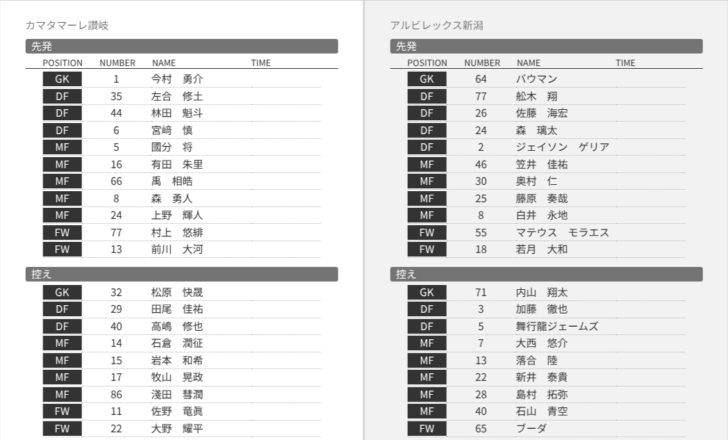Click カマタマーレ讃岐's 控え section header

181,274
